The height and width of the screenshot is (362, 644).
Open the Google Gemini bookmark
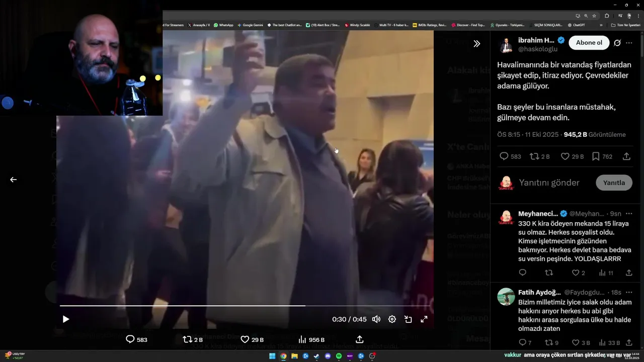[x=251, y=25]
